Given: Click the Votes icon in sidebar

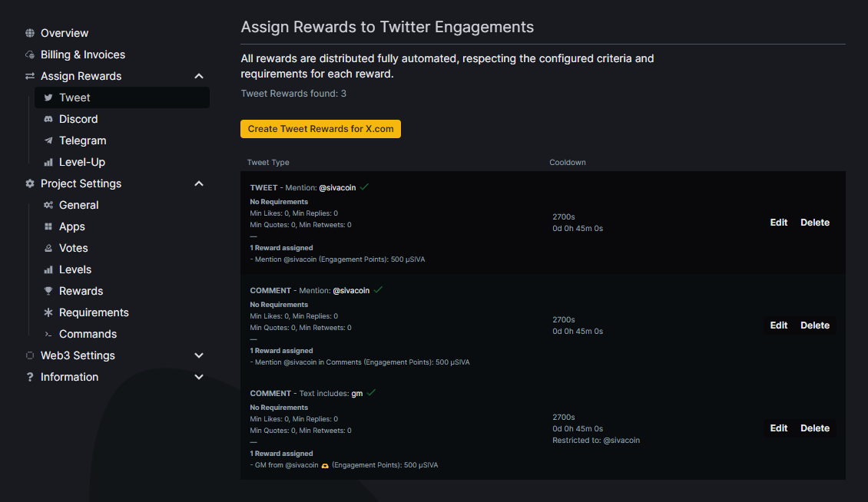Looking at the screenshot, I should click(48, 248).
